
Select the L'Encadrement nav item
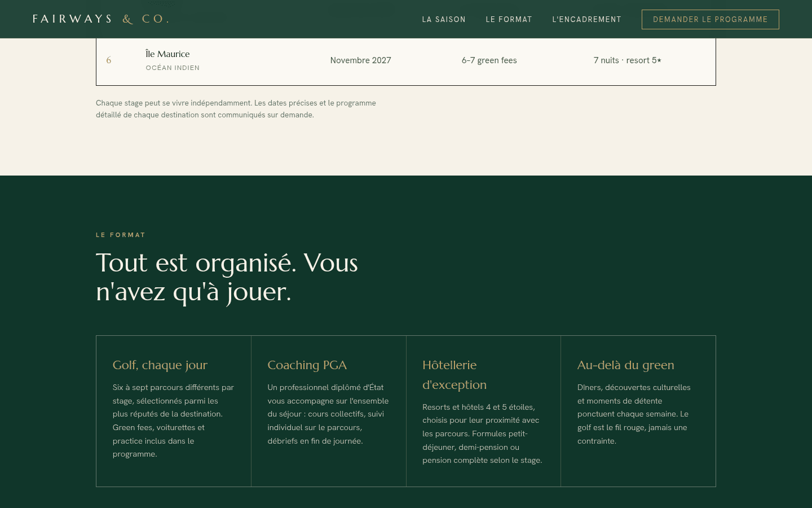[x=586, y=19]
